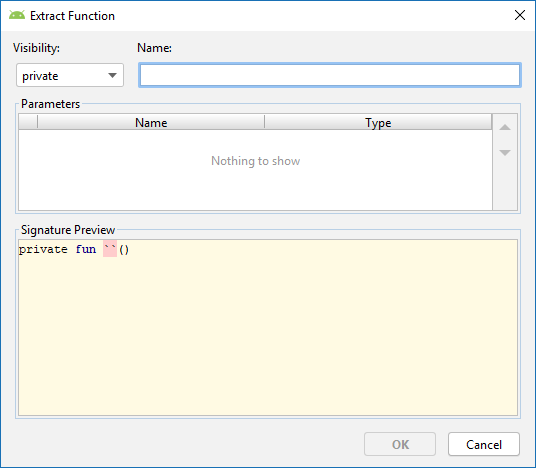Click the Type column header
This screenshot has height=468, width=536.
tap(378, 122)
